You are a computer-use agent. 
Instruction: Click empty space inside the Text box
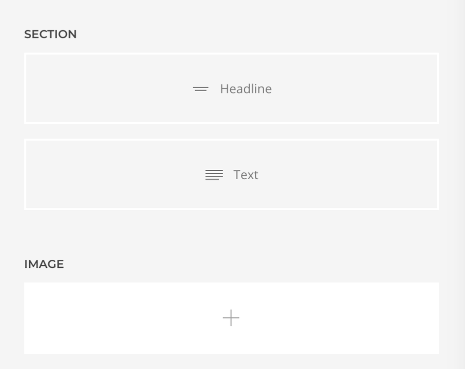pyautogui.click(x=100, y=174)
